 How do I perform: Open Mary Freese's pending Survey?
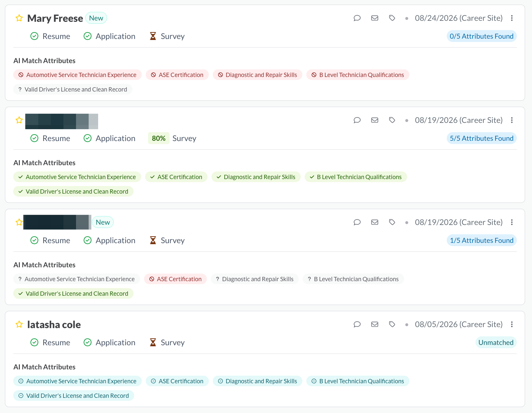coord(167,36)
